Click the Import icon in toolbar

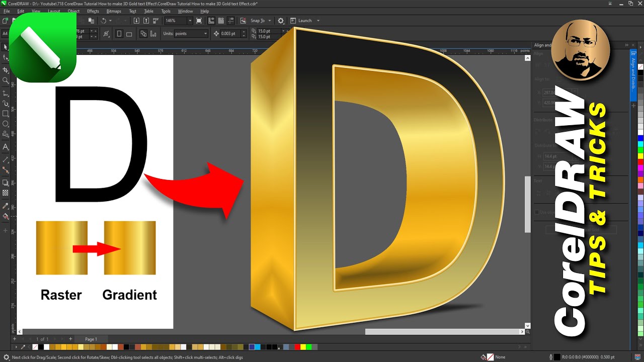point(136,21)
